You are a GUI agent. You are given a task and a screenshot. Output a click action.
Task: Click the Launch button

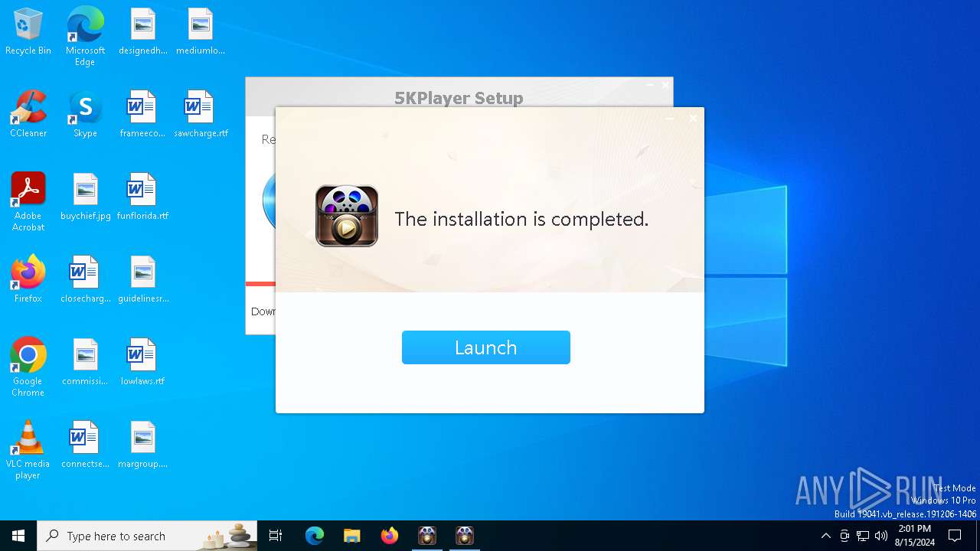pyautogui.click(x=485, y=347)
